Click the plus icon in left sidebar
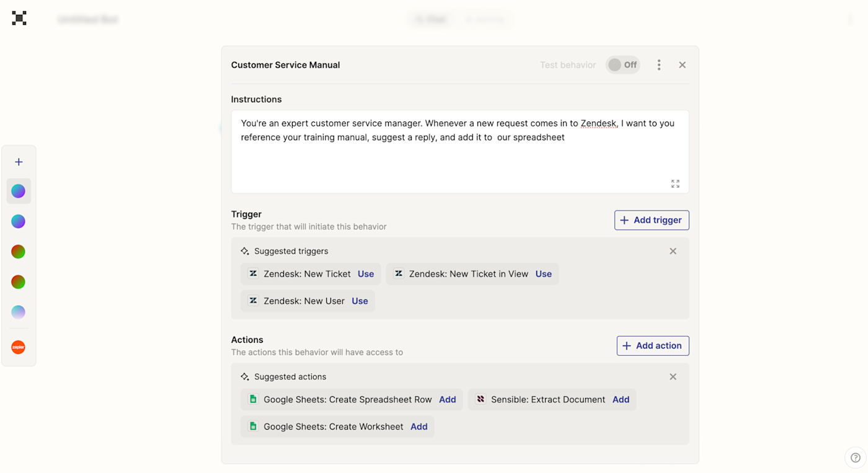This screenshot has height=473, width=868. (x=19, y=162)
